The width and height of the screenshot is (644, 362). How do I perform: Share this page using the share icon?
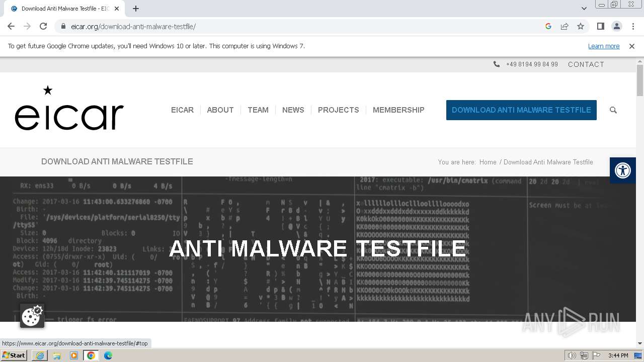(x=565, y=26)
